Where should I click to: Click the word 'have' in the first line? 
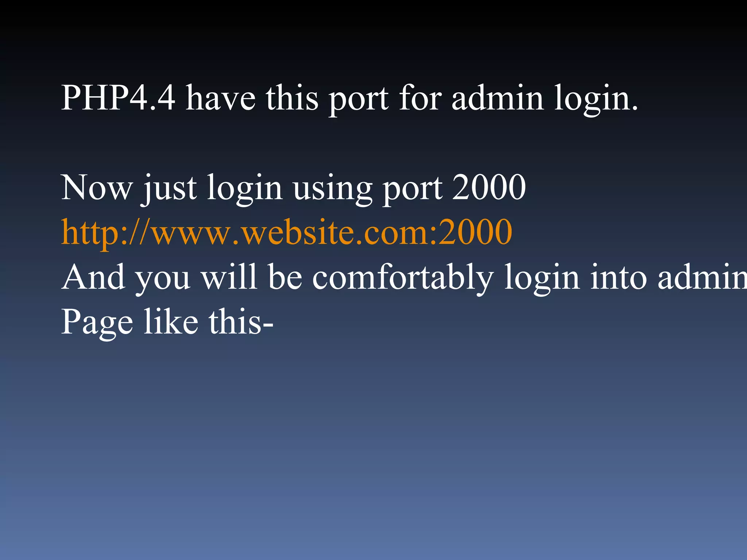(221, 97)
